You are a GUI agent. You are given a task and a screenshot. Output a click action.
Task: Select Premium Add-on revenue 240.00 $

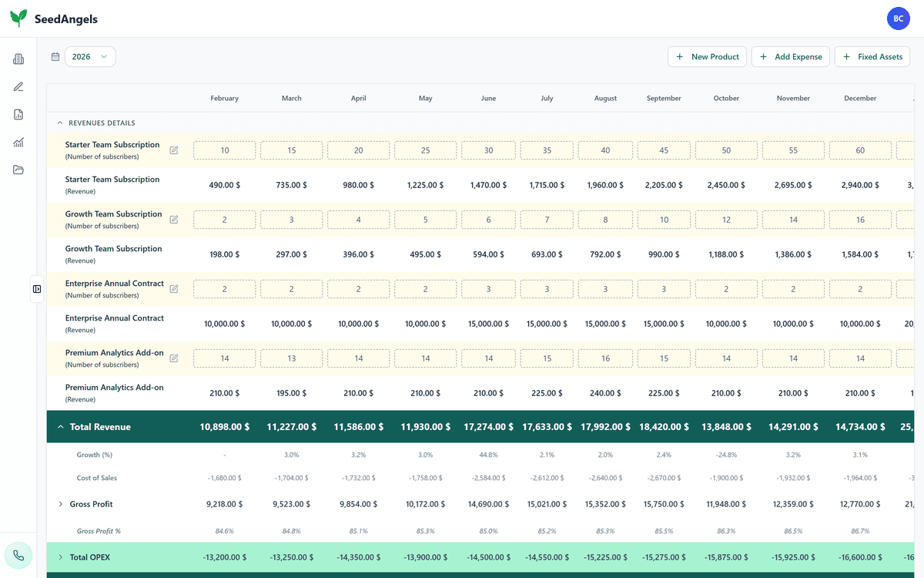[x=605, y=393]
